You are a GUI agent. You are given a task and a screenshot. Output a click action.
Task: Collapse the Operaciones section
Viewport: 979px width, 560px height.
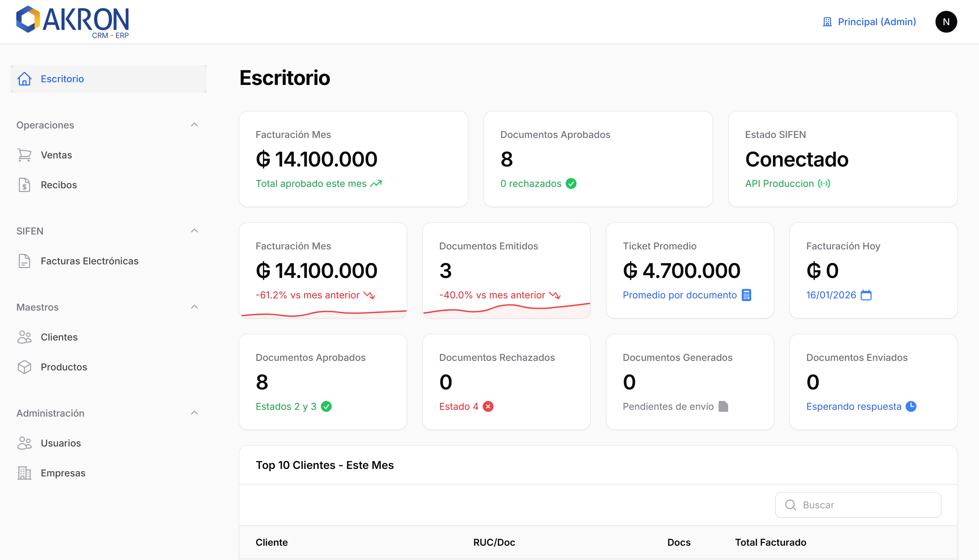pyautogui.click(x=194, y=125)
